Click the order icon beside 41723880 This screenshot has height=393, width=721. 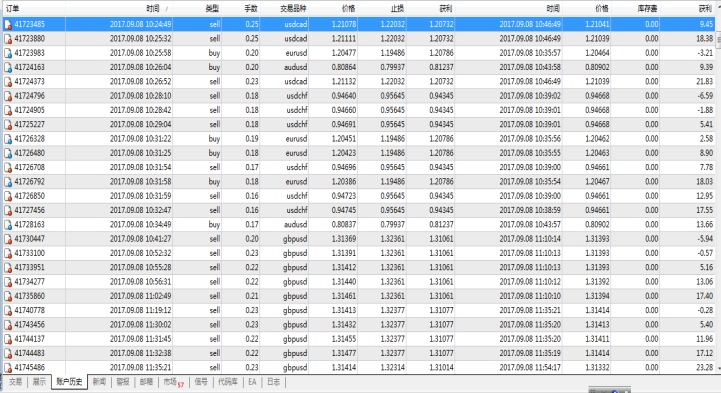point(8,39)
